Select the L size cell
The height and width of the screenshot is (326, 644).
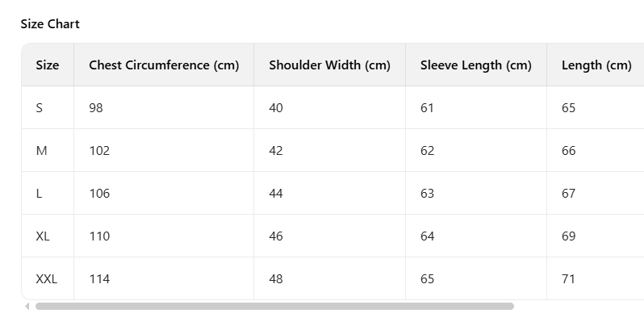pyautogui.click(x=40, y=193)
